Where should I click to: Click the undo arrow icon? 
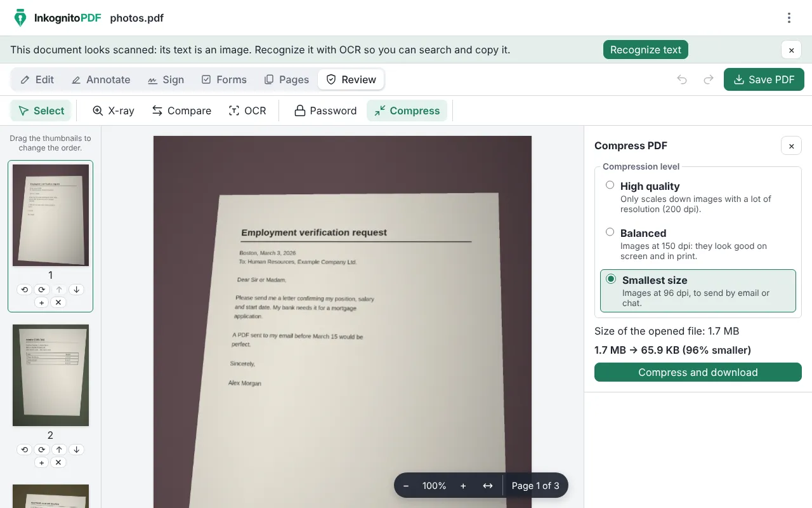tap(682, 79)
